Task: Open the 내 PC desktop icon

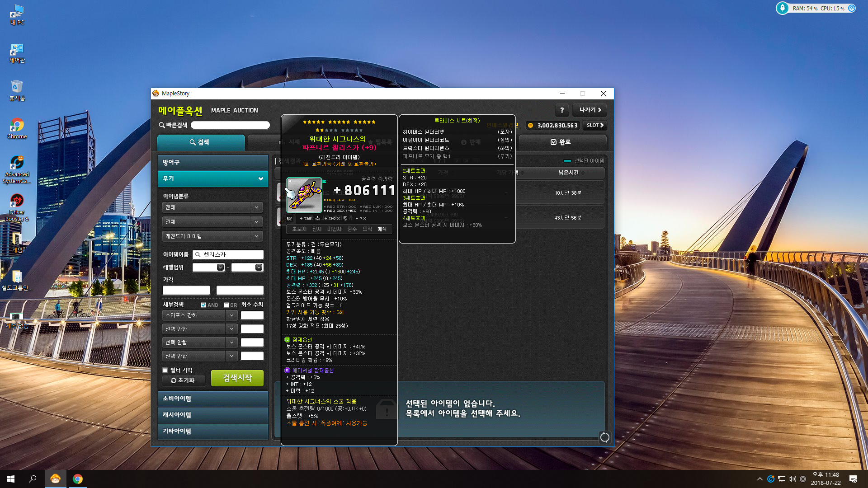Action: click(x=17, y=14)
